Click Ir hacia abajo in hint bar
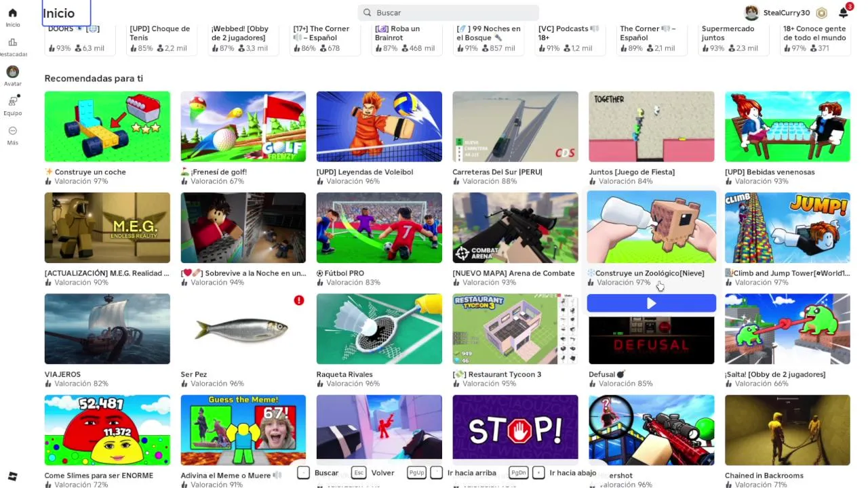 pos(573,473)
